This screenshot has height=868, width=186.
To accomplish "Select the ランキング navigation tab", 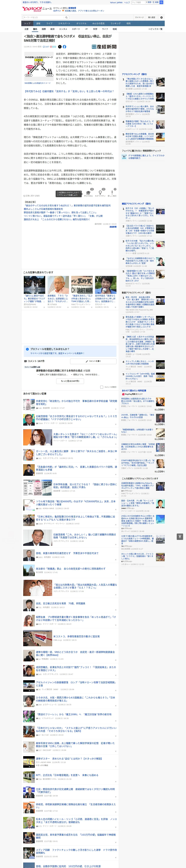I will coord(115,24).
